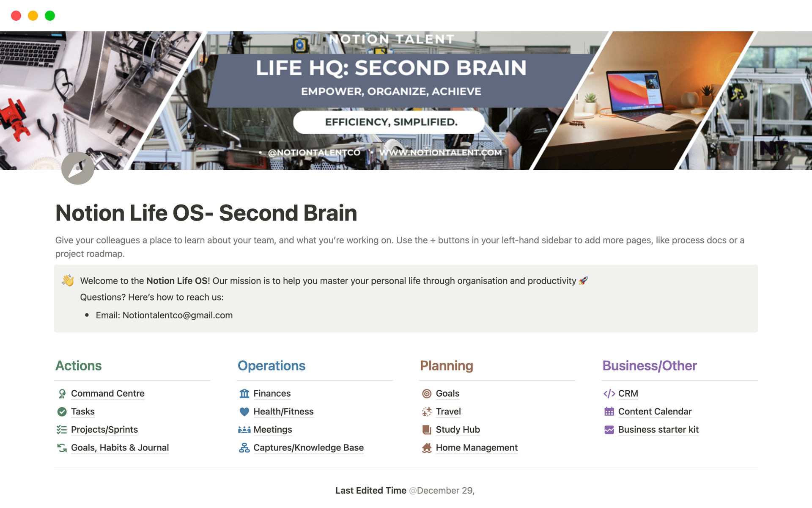Screen dimensions: 812x508
Task: Click the Health/Fitness heart icon
Action: (244, 411)
